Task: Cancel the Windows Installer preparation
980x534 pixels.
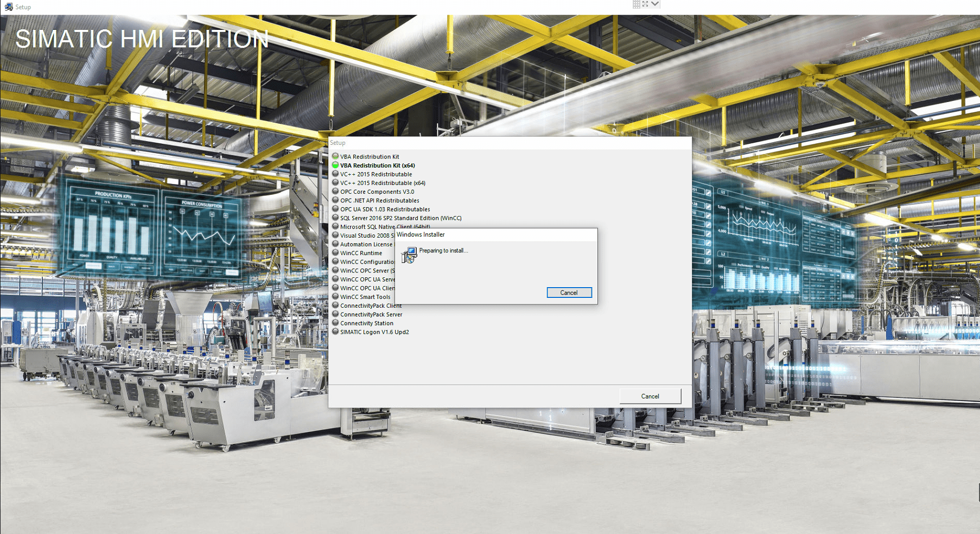Action: [x=569, y=292]
